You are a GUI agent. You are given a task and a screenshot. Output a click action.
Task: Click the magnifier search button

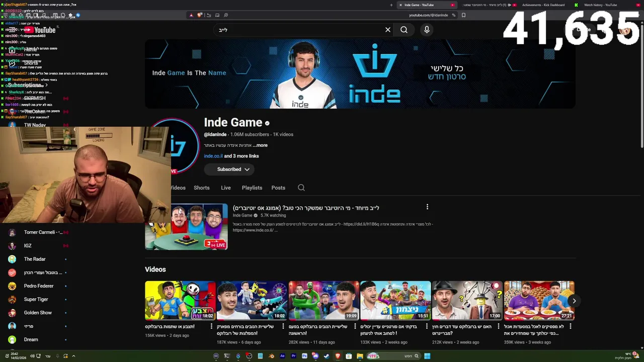[x=404, y=30]
